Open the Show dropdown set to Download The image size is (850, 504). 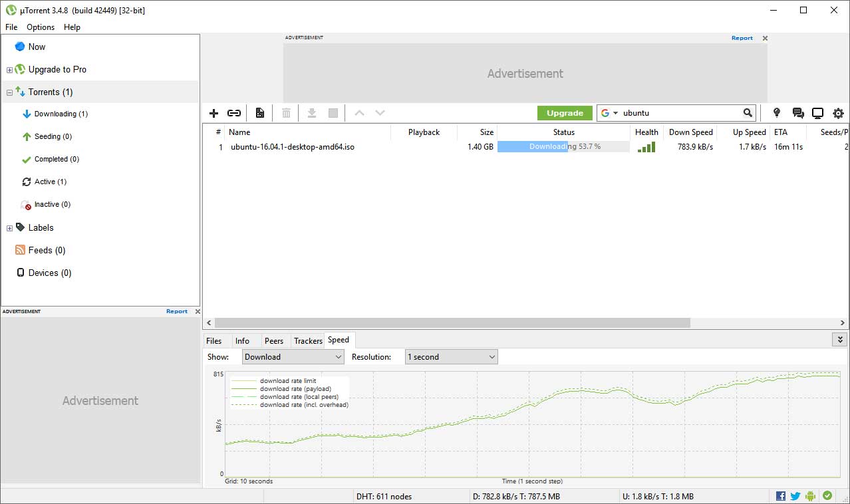click(x=293, y=357)
